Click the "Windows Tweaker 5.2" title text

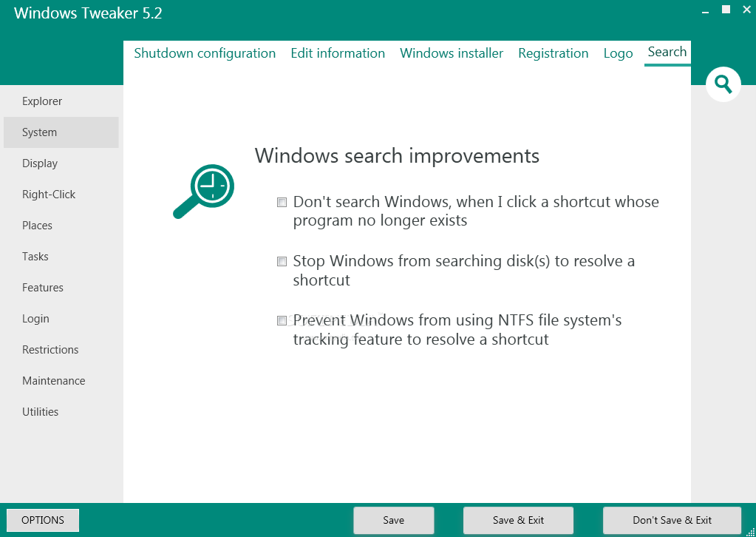tap(88, 13)
